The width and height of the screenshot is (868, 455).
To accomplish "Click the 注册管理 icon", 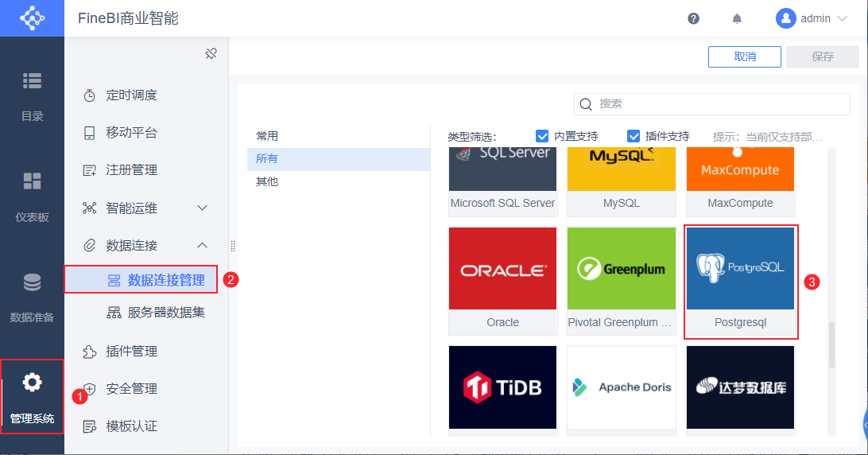I will coord(89,170).
